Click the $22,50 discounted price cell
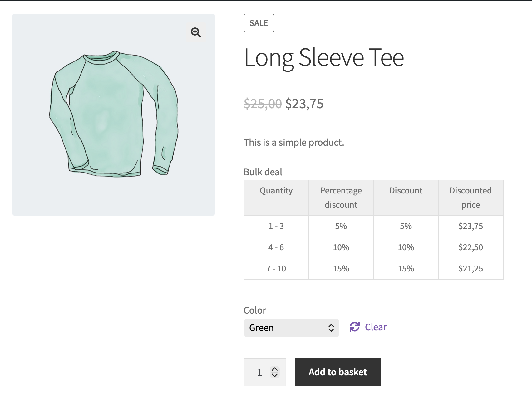 click(x=470, y=247)
